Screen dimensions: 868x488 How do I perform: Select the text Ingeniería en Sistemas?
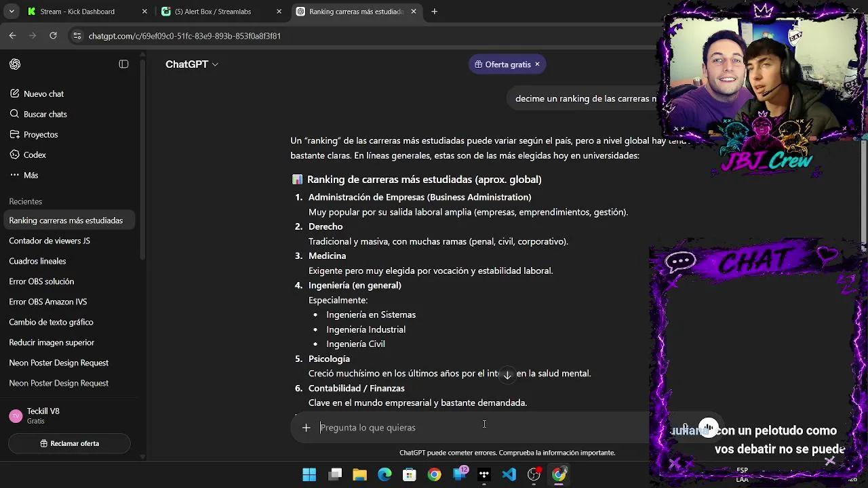tap(371, 315)
